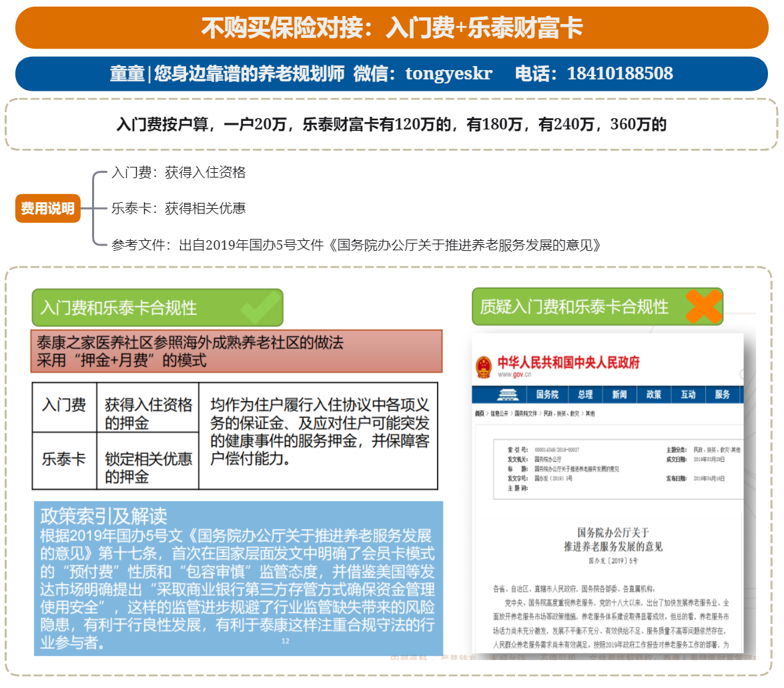
Task: Click the 中华人民共和国中央人民政府 site title
Action: tap(568, 362)
